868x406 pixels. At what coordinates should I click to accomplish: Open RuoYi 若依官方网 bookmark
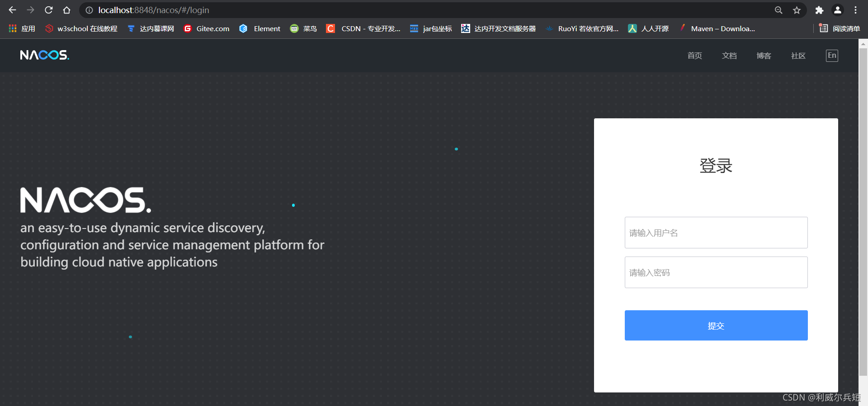[582, 28]
